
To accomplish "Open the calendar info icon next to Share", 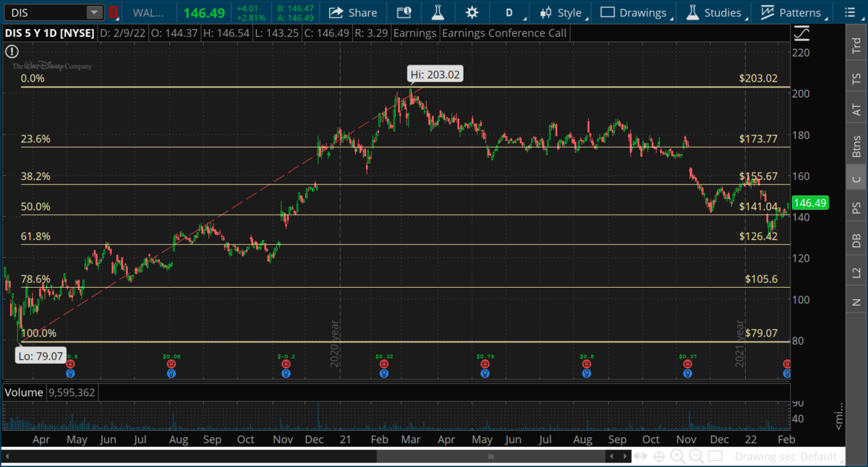I will (x=404, y=12).
